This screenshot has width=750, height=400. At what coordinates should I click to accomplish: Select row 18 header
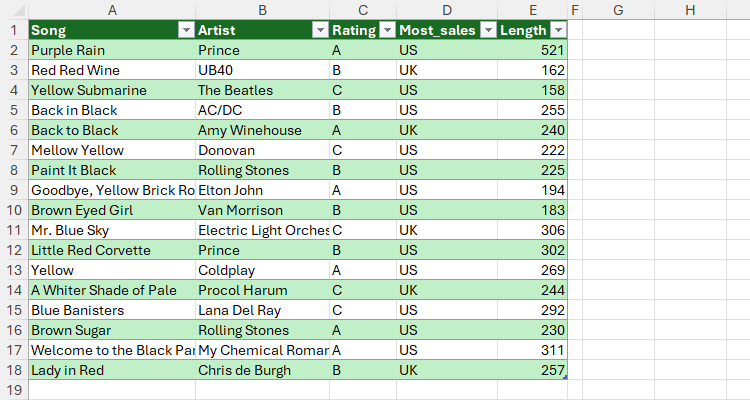pyautogui.click(x=14, y=370)
